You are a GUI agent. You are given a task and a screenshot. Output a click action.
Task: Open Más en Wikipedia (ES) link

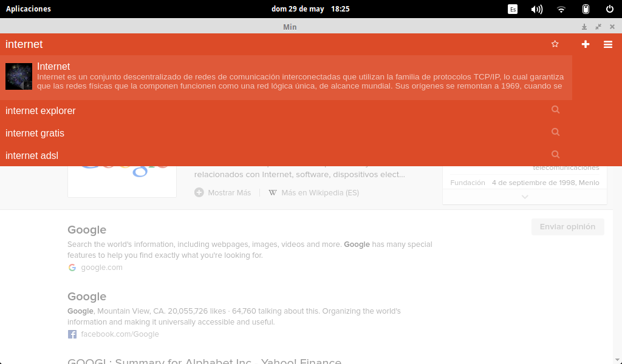click(320, 192)
